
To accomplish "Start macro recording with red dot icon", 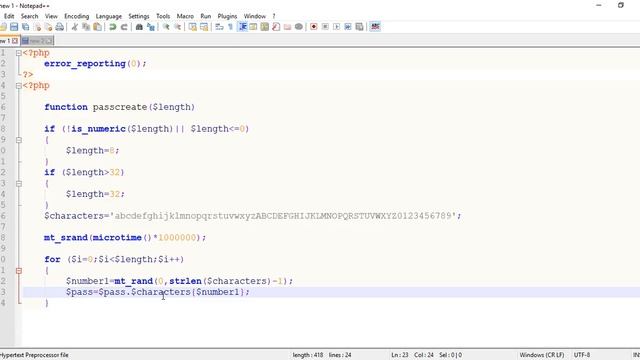I will (314, 27).
